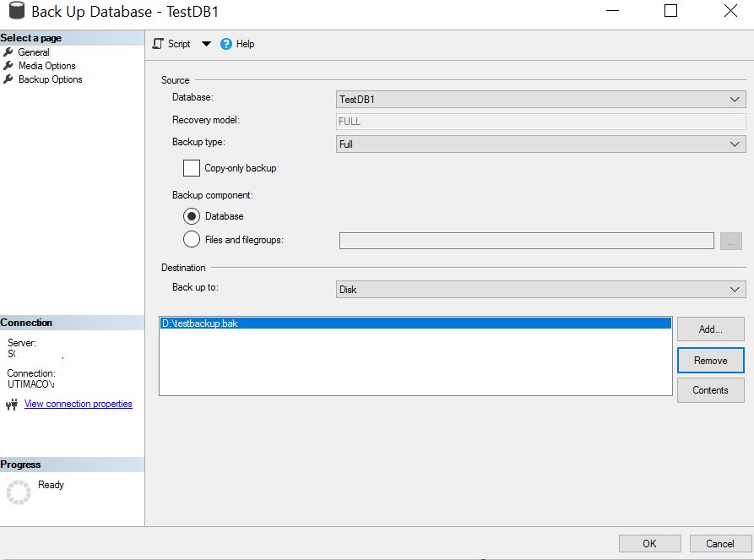Screen dimensions: 754x560
Task: Open the Database TestDB1 dropdown
Action: click(541, 100)
